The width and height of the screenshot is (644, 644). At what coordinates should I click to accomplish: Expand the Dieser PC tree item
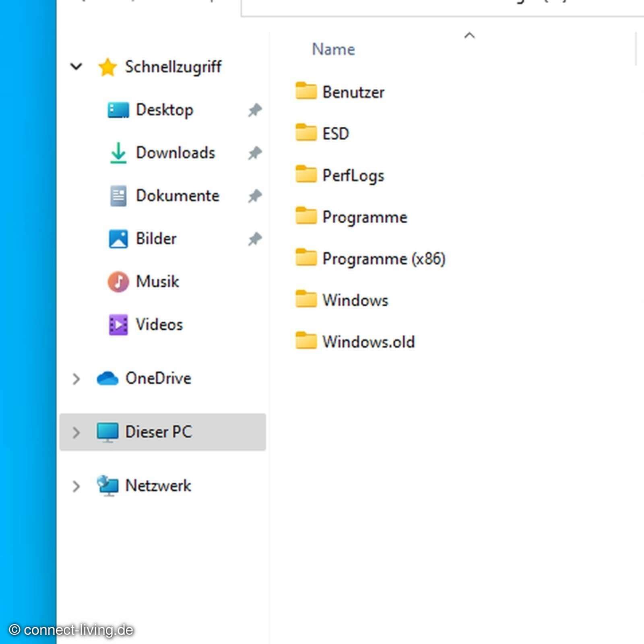(76, 432)
